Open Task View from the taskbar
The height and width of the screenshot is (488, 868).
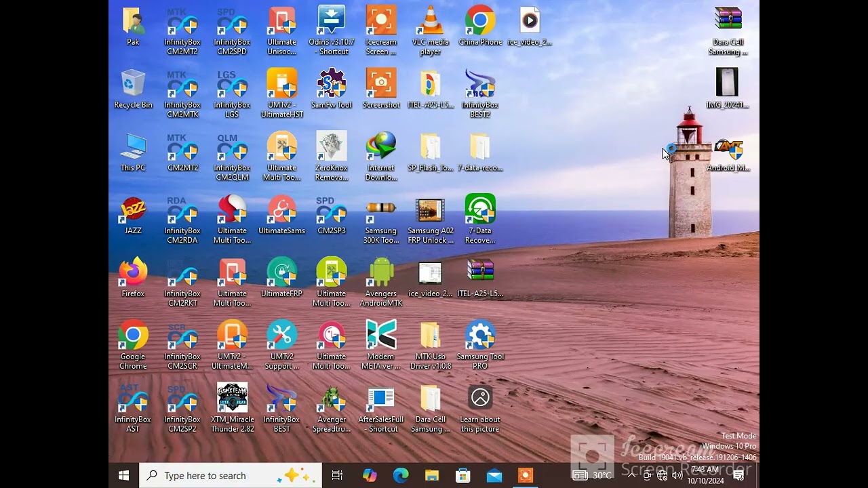(x=337, y=475)
